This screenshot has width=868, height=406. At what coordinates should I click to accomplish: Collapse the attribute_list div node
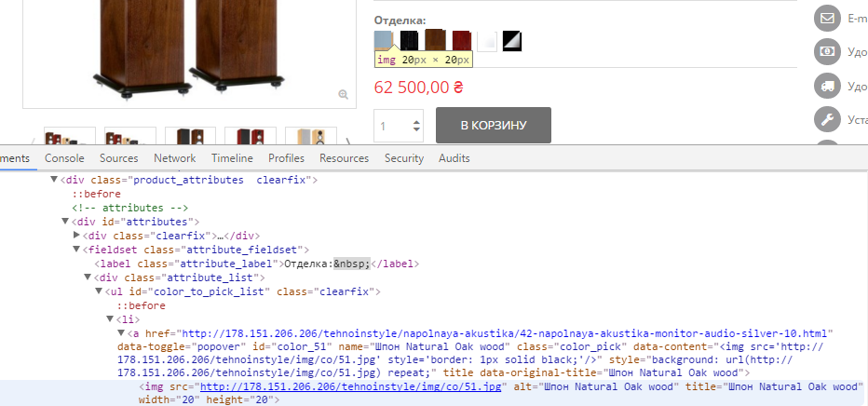pos(88,277)
